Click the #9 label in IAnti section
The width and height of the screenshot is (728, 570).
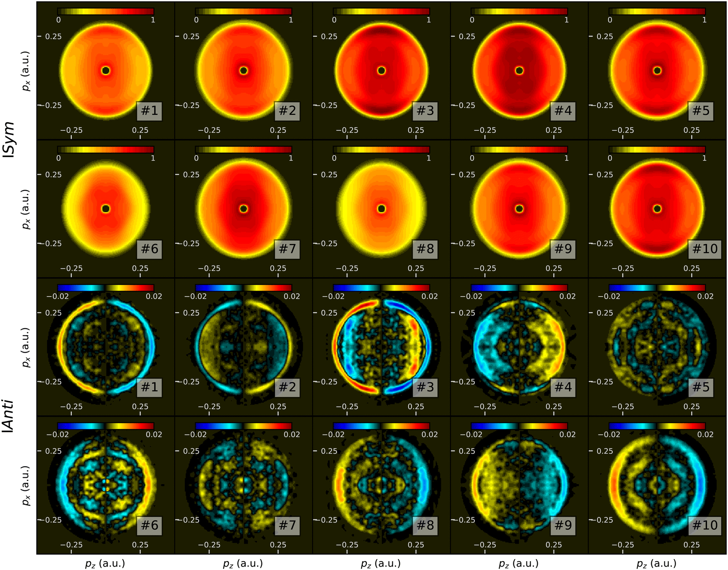pos(563,525)
